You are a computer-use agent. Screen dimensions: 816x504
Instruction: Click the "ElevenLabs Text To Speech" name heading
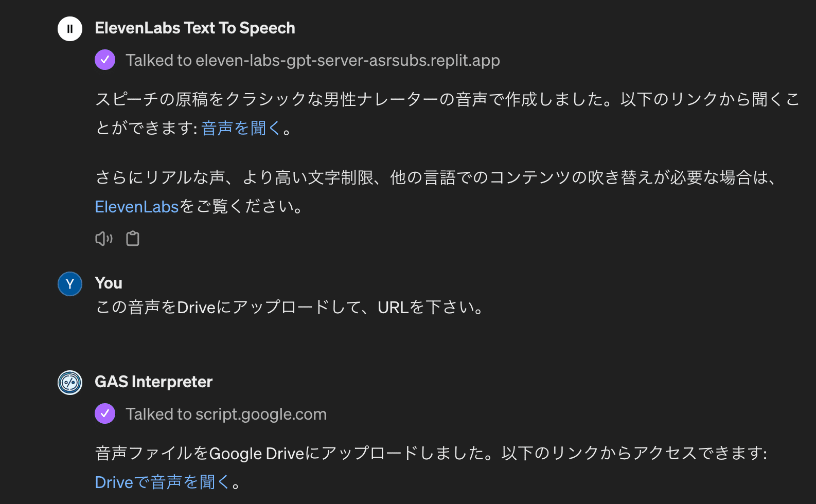tap(195, 28)
